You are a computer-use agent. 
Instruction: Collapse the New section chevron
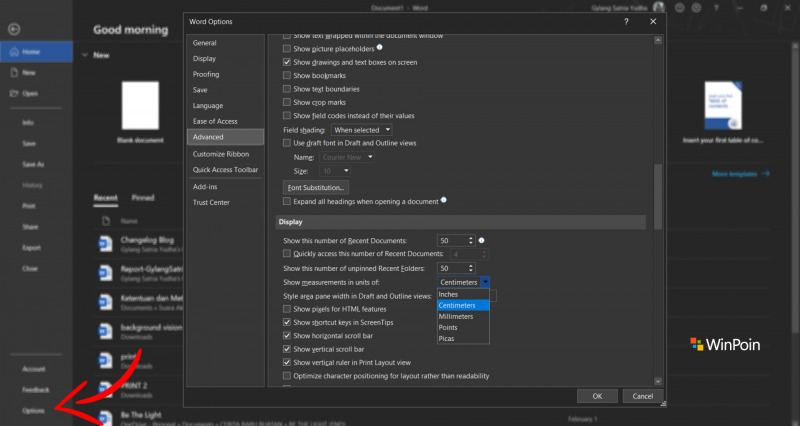[85, 55]
